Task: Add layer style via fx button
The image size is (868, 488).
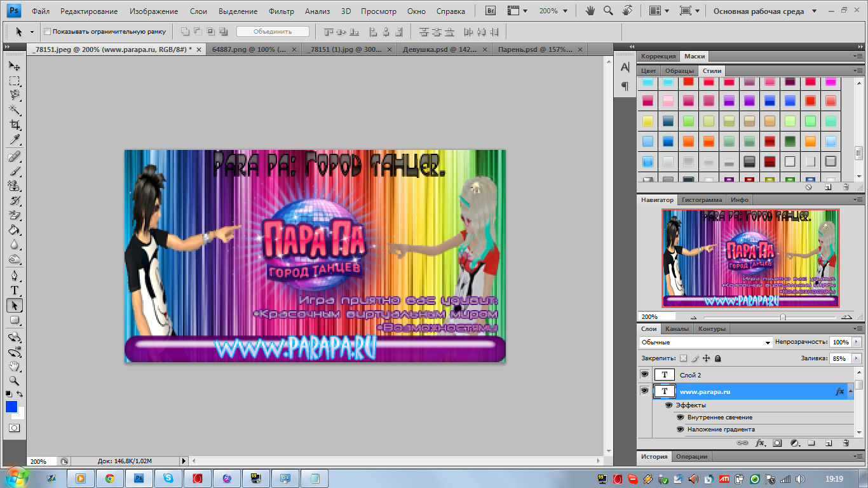Action: tap(759, 443)
